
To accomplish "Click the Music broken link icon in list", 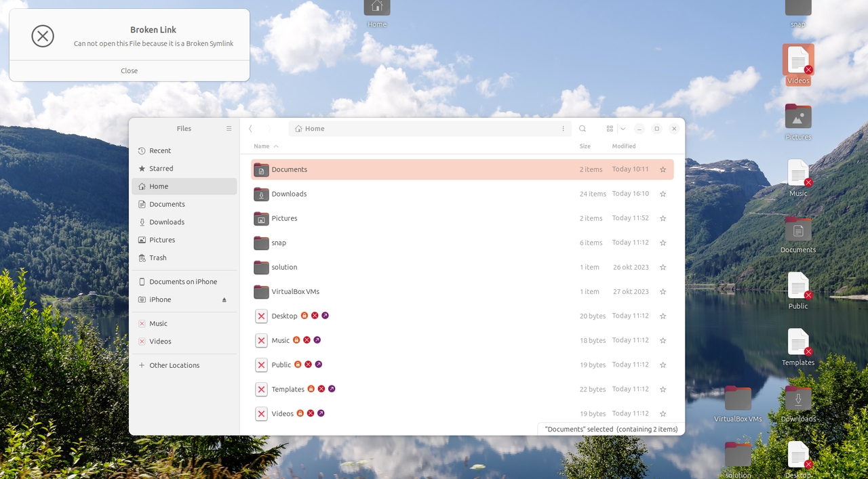I will [x=261, y=340].
